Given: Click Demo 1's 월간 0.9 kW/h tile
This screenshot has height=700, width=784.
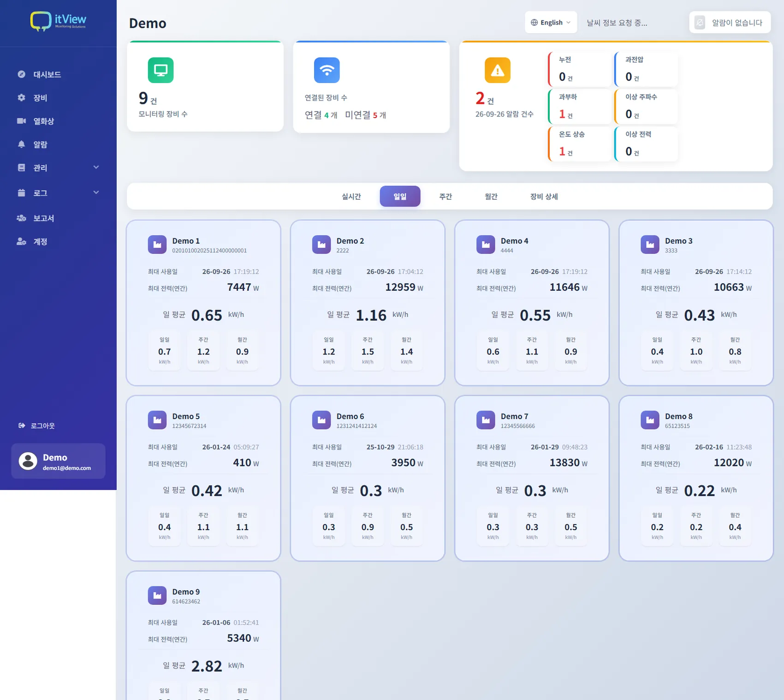Looking at the screenshot, I should pos(242,352).
